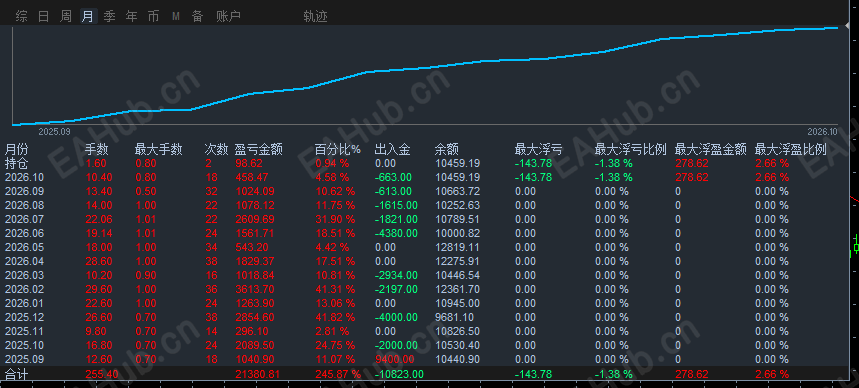Click the 最大浮盈金额 column header

(x=711, y=149)
